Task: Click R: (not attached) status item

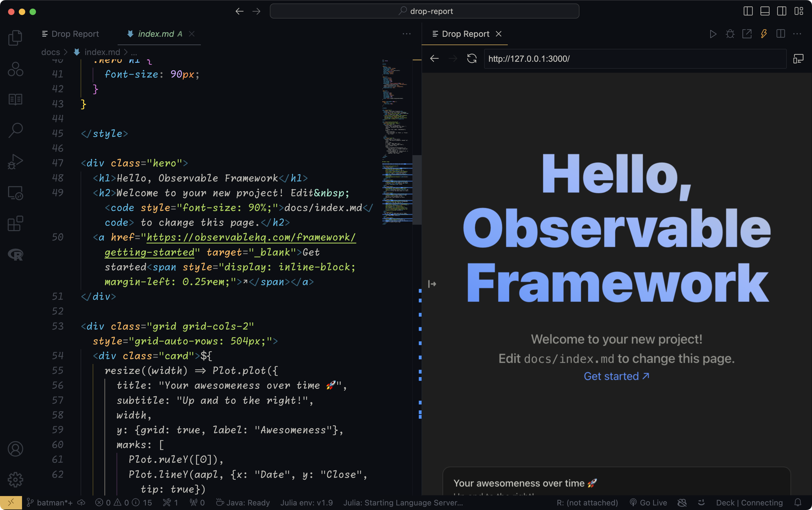Action: pyautogui.click(x=587, y=502)
